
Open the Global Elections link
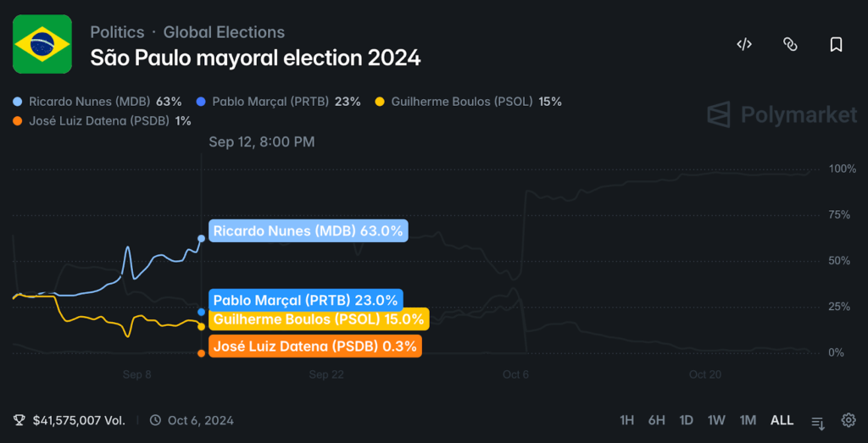(x=224, y=32)
